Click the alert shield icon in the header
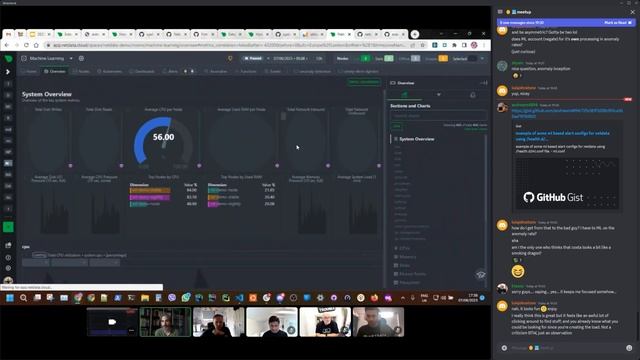The width and height of the screenshot is (640, 360). tap(230, 58)
